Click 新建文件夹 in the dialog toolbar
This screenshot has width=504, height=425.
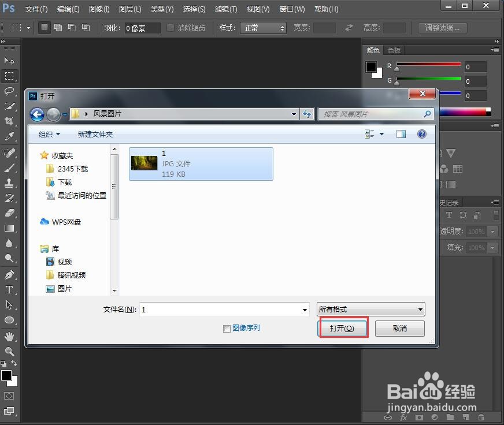(x=95, y=135)
